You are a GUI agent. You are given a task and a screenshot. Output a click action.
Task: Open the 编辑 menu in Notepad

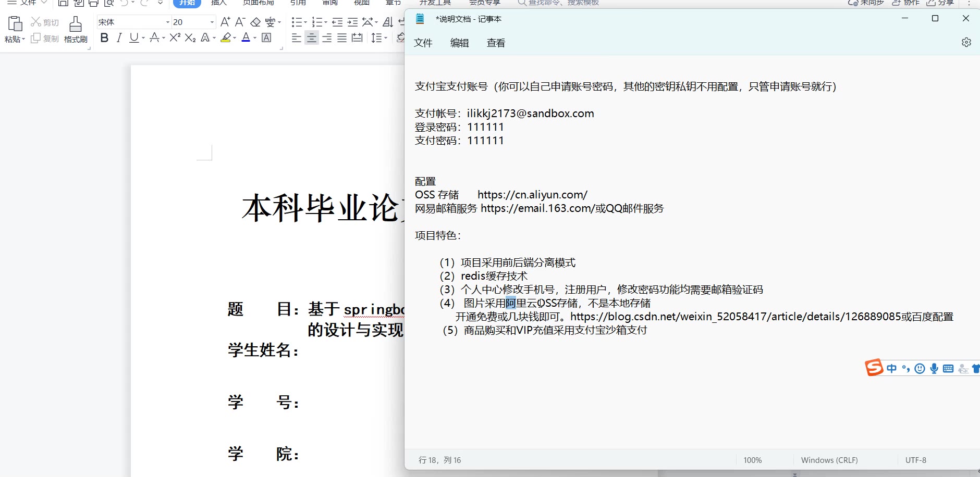click(460, 43)
